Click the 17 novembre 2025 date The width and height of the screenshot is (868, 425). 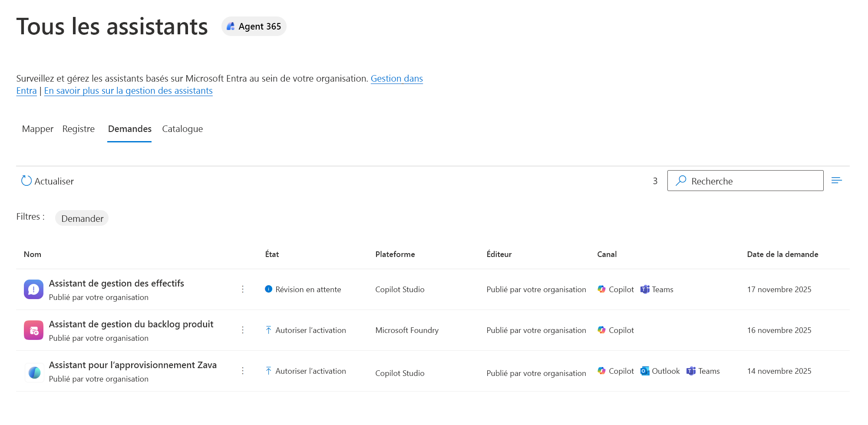point(779,290)
